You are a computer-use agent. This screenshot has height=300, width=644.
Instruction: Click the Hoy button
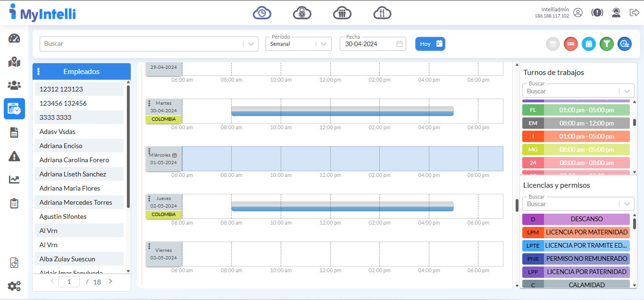pyautogui.click(x=430, y=44)
